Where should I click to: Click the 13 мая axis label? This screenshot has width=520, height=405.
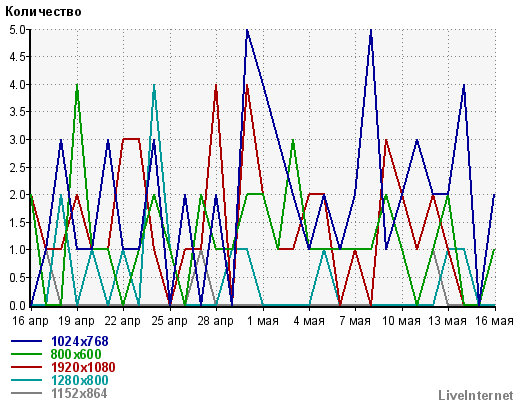(x=447, y=321)
